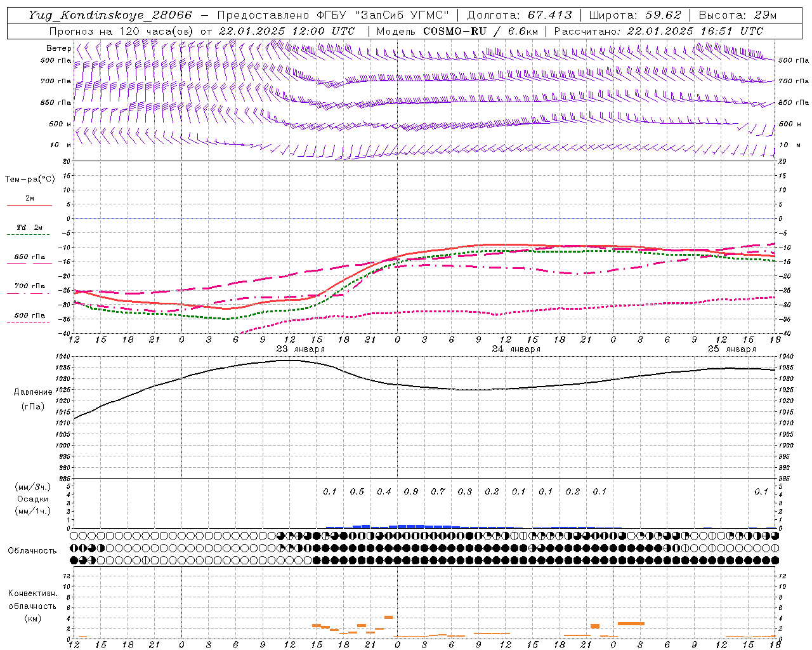Click the 25 января date label
Viewport: 812px width, 650px height.
732,349
